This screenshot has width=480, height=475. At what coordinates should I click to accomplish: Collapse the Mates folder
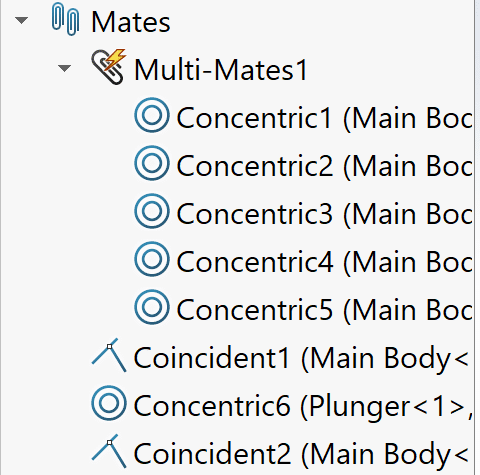pyautogui.click(x=21, y=20)
